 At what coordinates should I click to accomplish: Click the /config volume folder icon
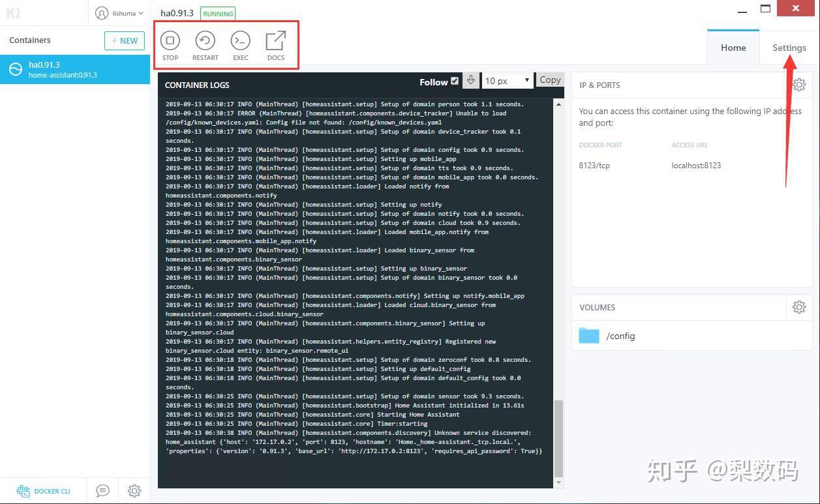point(588,335)
